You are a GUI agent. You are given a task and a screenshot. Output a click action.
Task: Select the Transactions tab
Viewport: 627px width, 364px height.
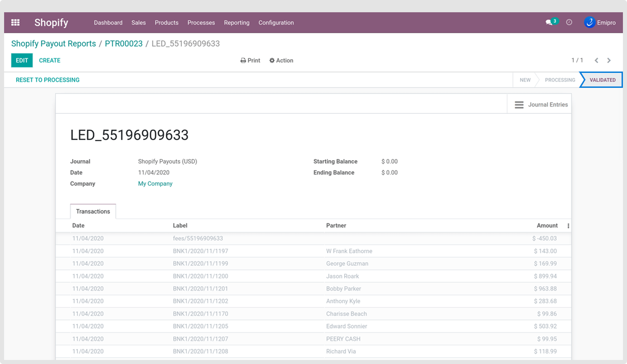point(93,211)
